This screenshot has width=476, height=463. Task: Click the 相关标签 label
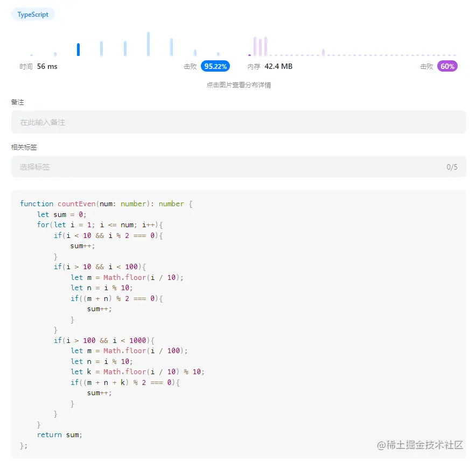coord(24,148)
